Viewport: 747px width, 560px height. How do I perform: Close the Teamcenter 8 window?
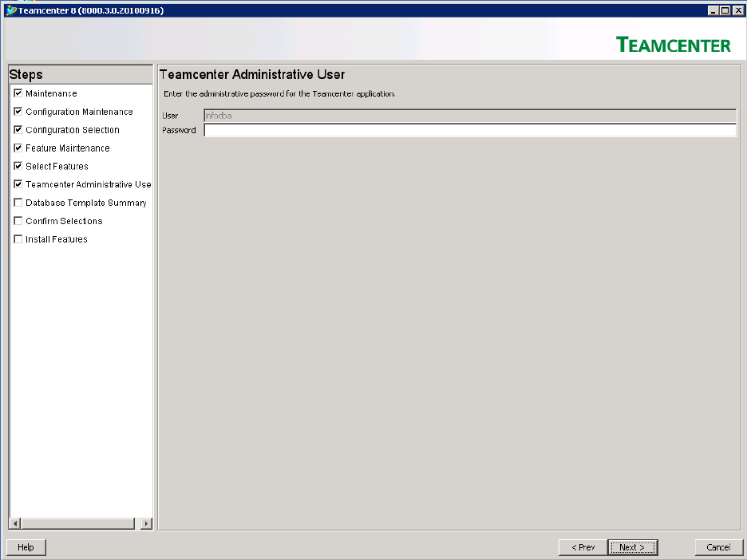[737, 10]
